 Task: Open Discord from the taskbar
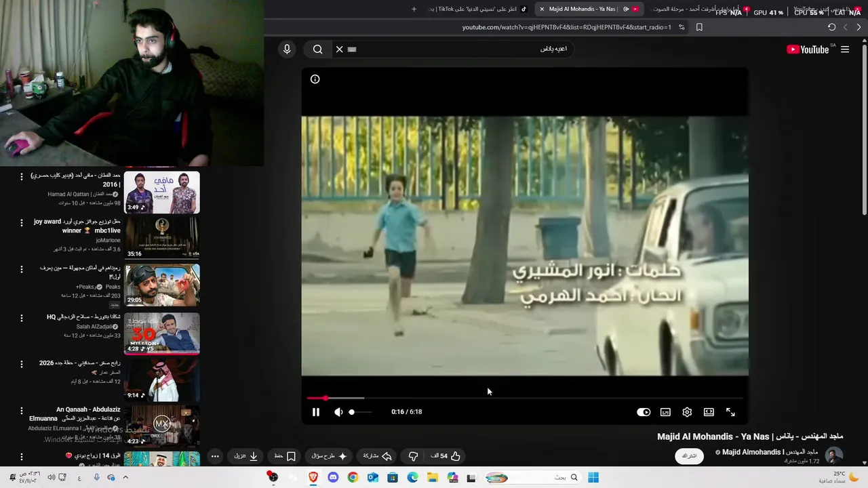point(333,478)
